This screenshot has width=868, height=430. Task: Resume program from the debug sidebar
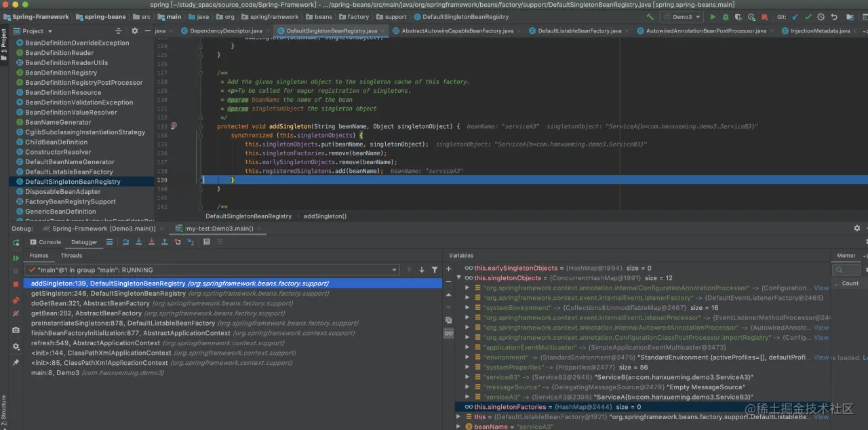pos(16,258)
